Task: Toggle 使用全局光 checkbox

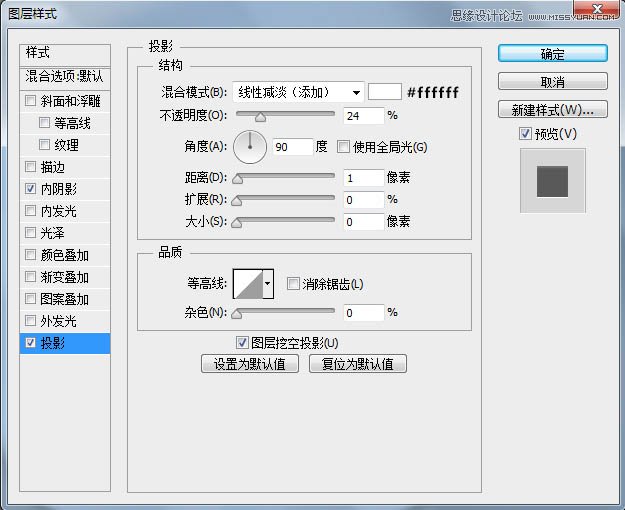Action: point(344,147)
